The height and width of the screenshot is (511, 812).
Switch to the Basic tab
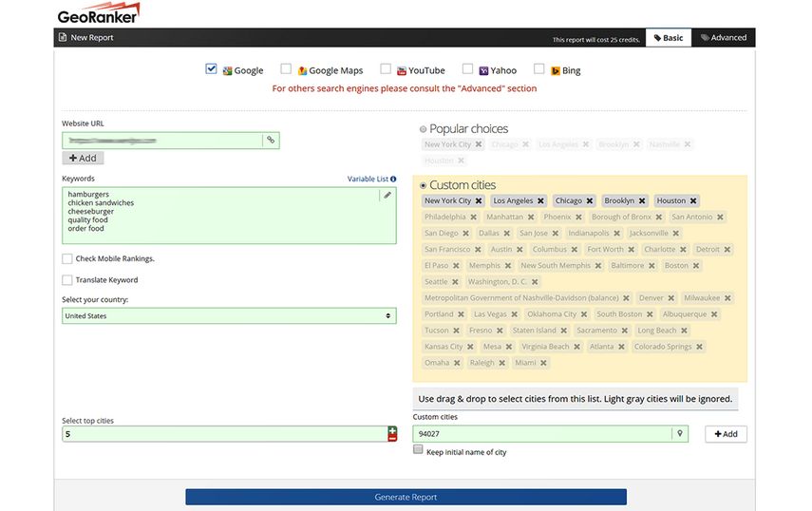pyautogui.click(x=668, y=38)
